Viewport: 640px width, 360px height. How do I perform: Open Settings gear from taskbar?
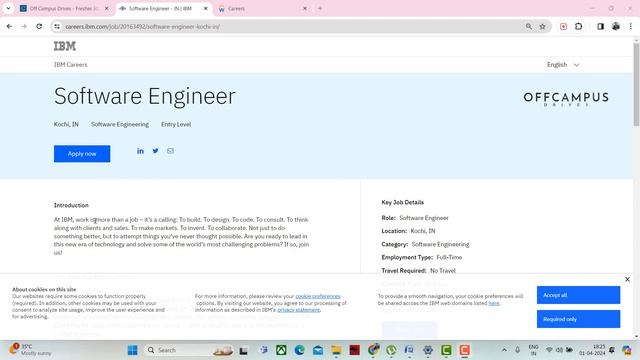pos(428,350)
